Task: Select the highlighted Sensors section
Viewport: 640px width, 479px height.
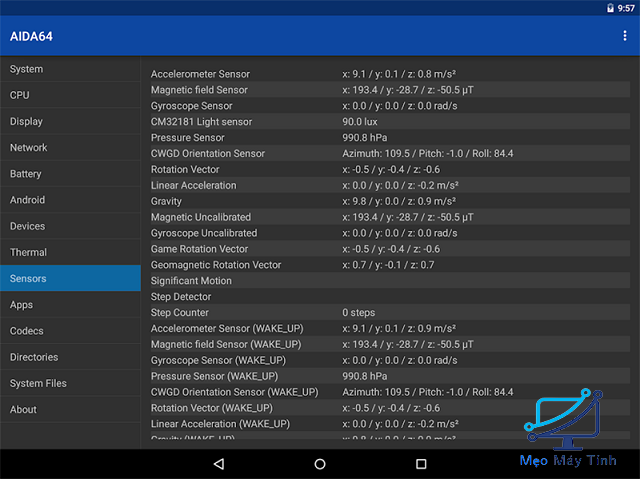Action: point(71,278)
